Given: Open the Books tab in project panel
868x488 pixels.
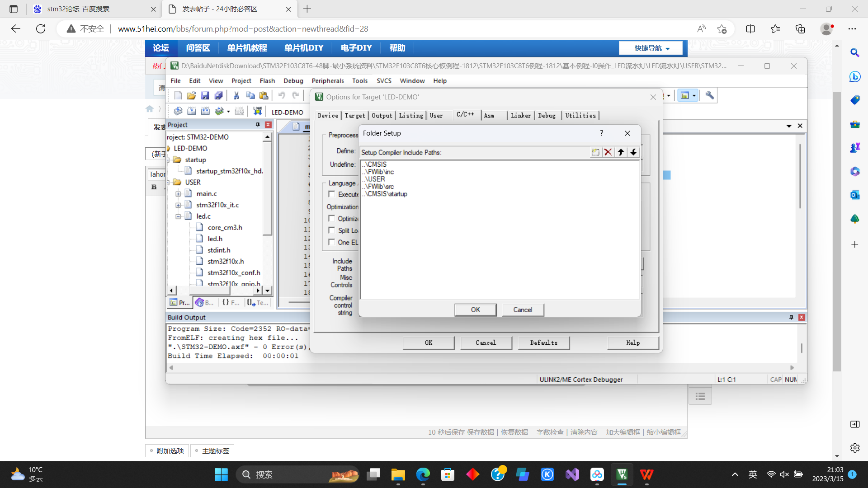Looking at the screenshot, I should [205, 303].
